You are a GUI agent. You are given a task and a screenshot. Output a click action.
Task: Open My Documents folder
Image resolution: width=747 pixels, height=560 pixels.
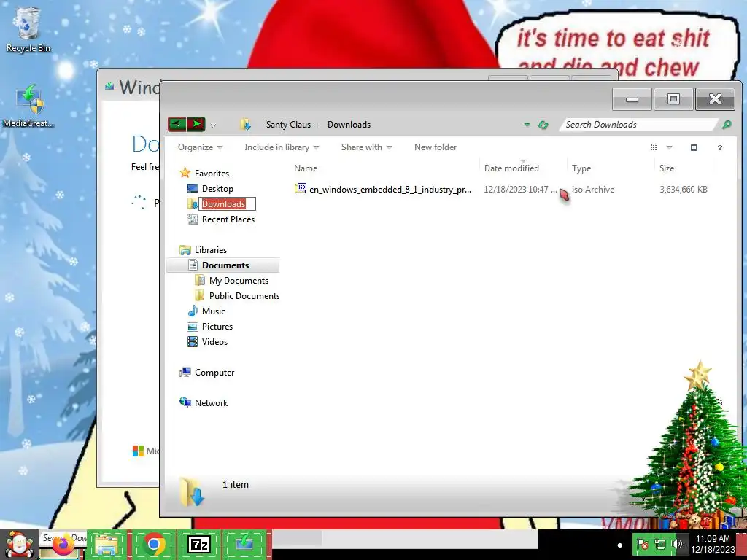point(239,281)
